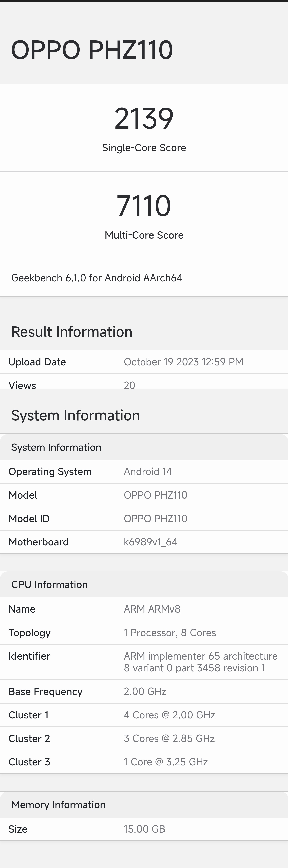Click the ARM ARMv8 CPU name value

[152, 609]
